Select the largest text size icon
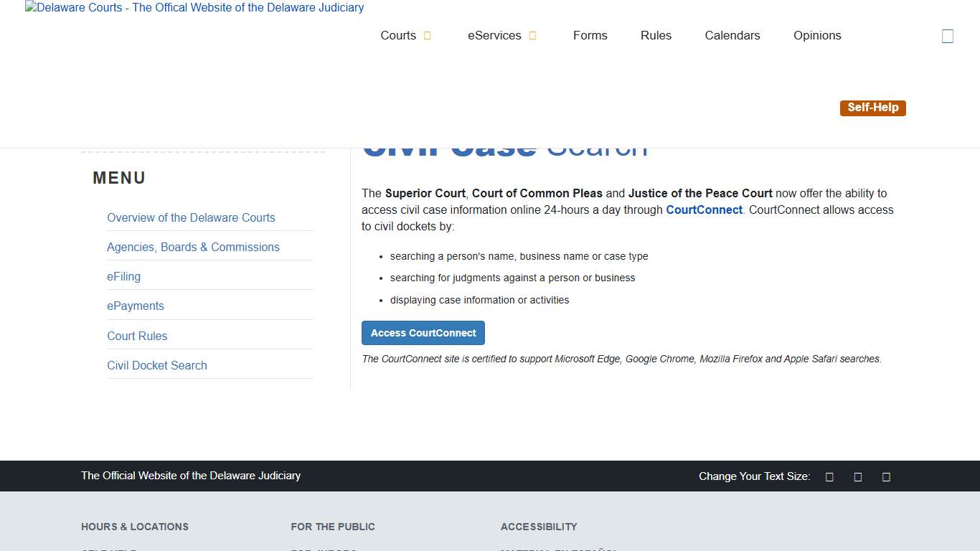 tap(886, 476)
